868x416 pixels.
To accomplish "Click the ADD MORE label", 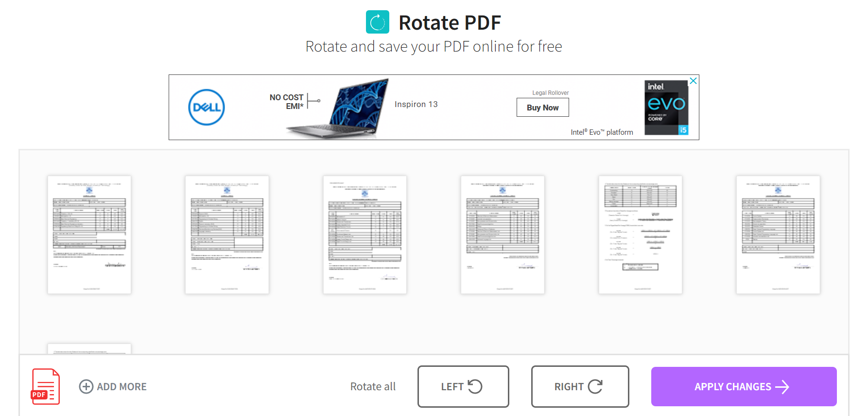I will click(x=122, y=387).
